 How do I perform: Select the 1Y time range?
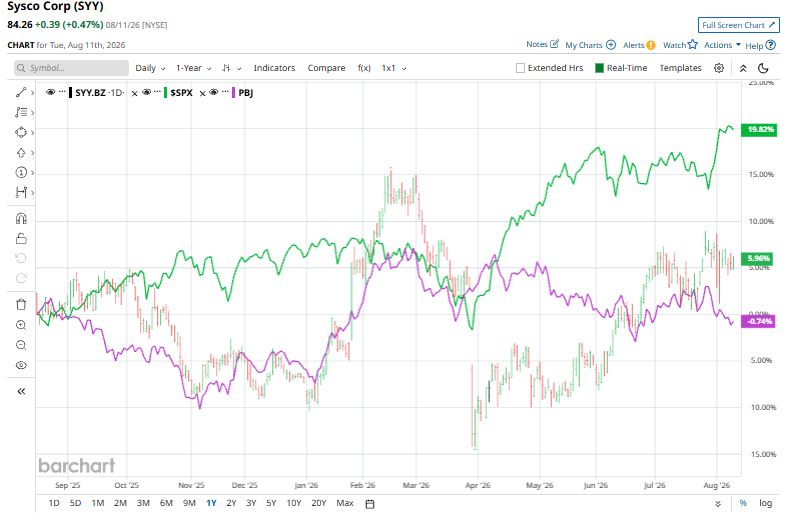click(211, 503)
